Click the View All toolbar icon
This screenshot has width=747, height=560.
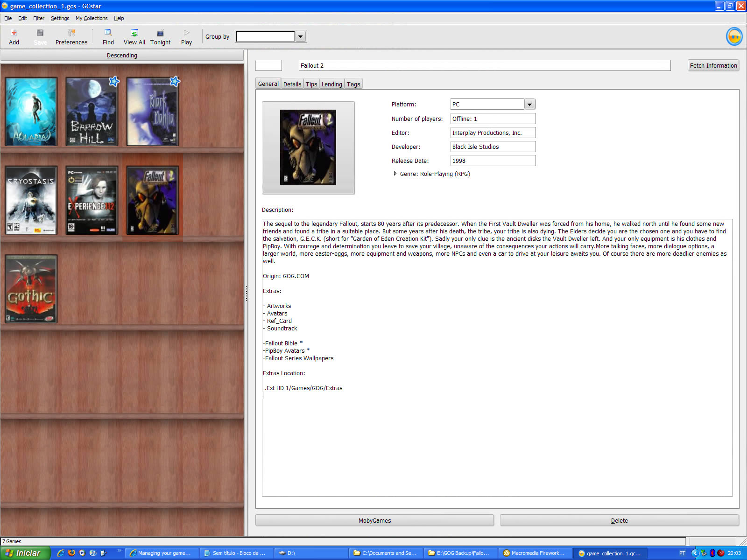pyautogui.click(x=134, y=36)
